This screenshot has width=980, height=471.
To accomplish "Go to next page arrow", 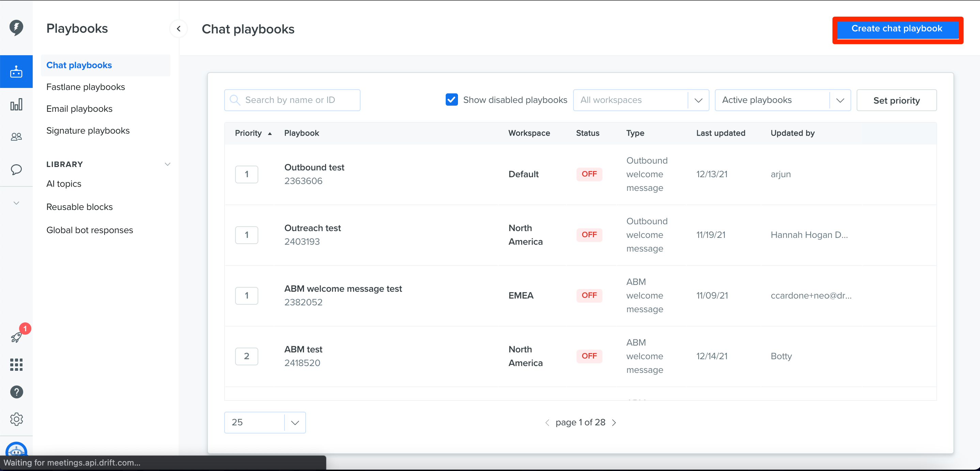I will (614, 423).
